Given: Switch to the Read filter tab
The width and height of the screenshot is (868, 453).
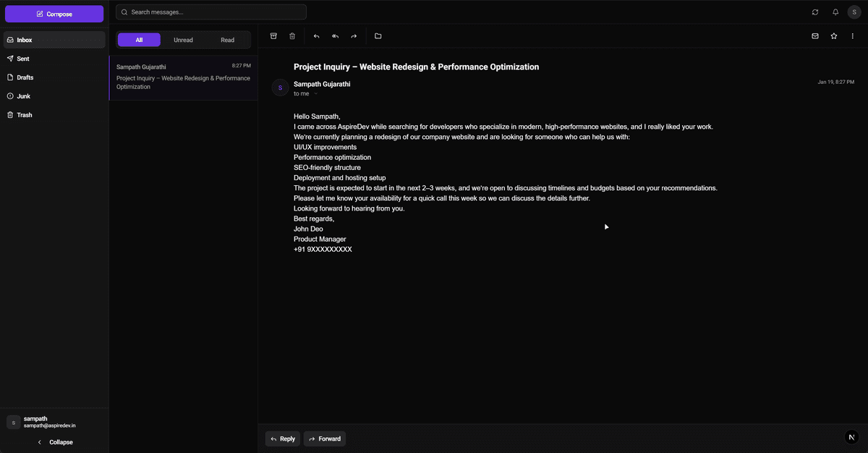Looking at the screenshot, I should pos(227,40).
